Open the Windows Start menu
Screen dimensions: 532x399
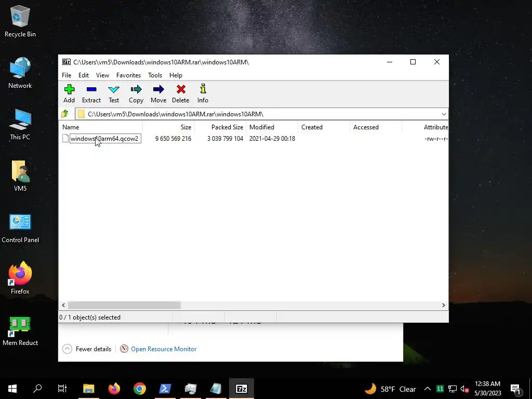click(x=12, y=389)
